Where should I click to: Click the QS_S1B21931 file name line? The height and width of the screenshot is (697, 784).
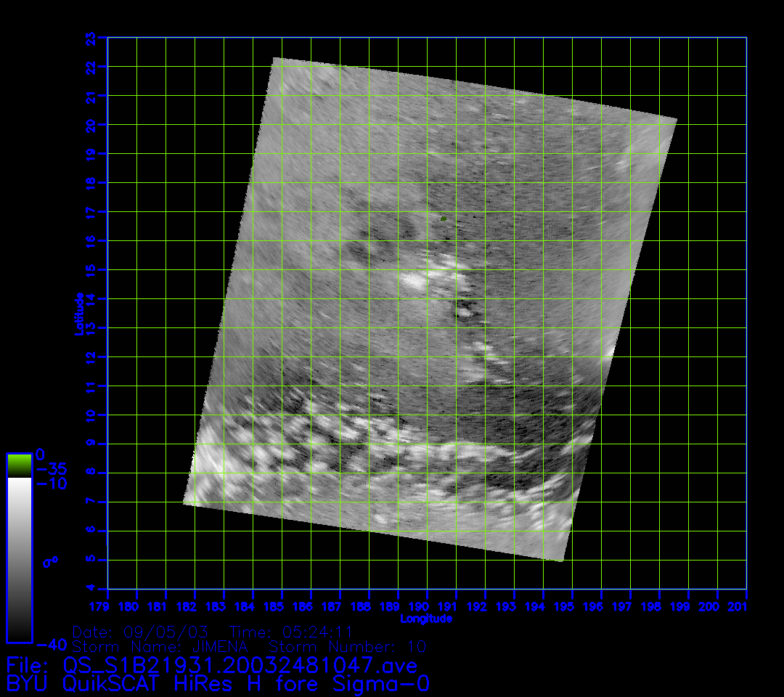click(211, 664)
